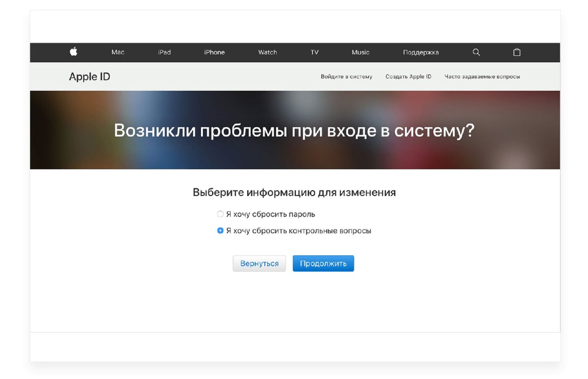Click the Apple logo in navigation bar

click(73, 52)
